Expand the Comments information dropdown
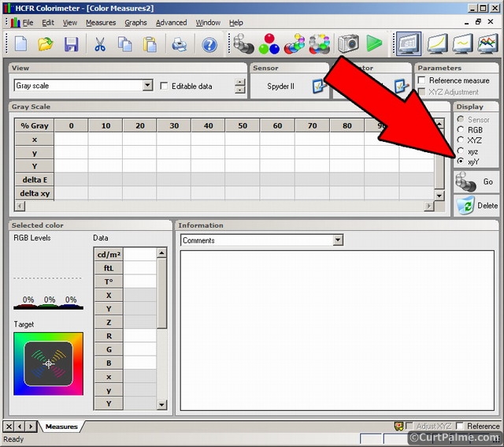 coord(338,240)
